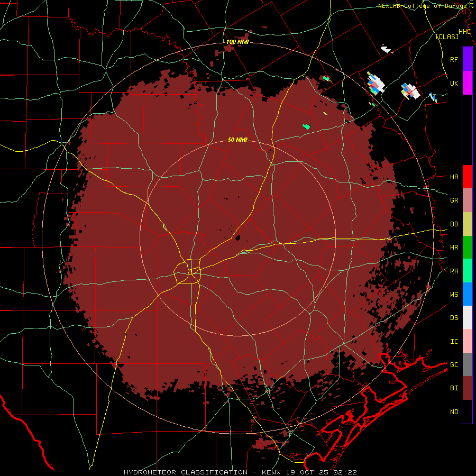This screenshot has height=476, width=476.
Task: Click the "50 NMI" range ring label
Action: tap(237, 140)
